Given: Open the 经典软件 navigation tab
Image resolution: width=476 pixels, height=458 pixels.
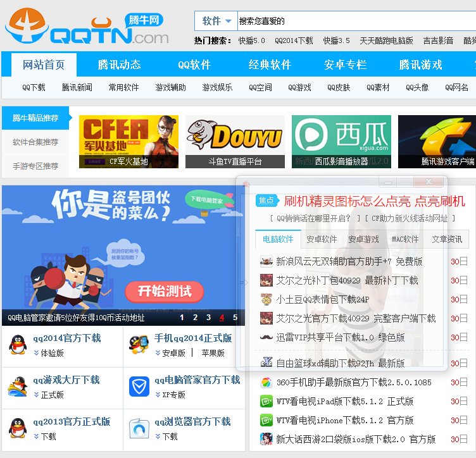Looking at the screenshot, I should [270, 65].
